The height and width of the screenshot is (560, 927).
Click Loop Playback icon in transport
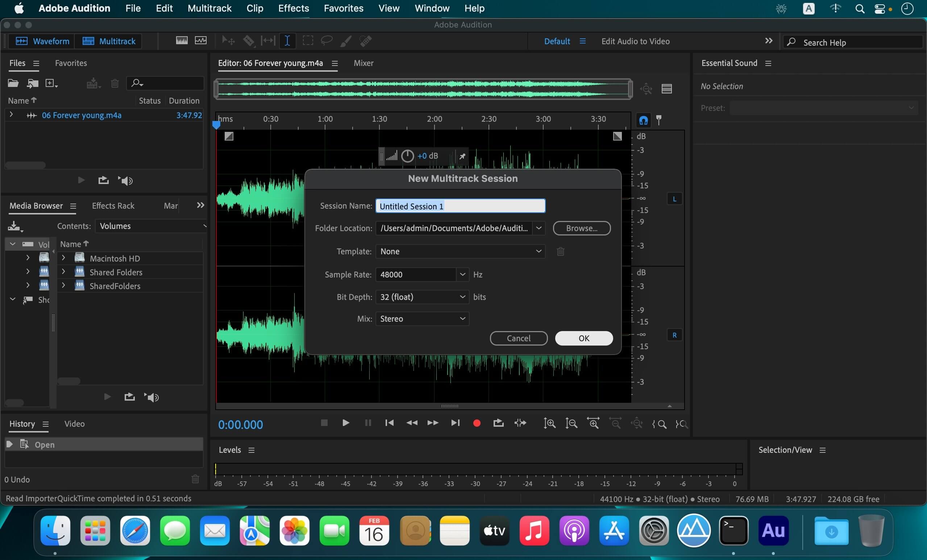click(499, 423)
